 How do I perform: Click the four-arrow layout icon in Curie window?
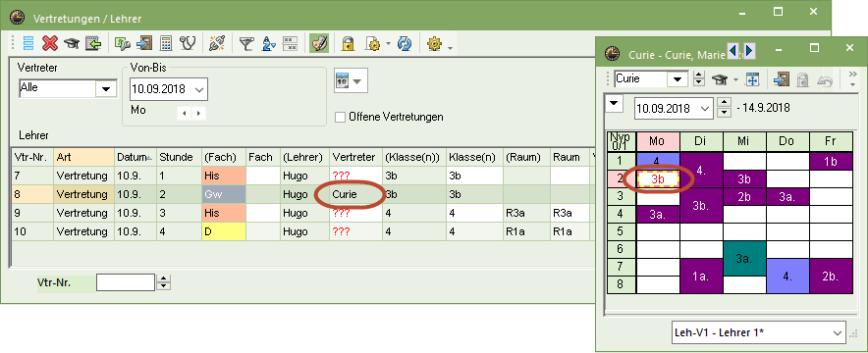point(752,79)
